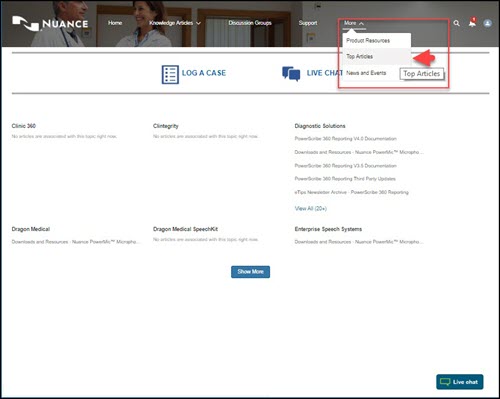The width and height of the screenshot is (500, 399).
Task: Open eTips Newsletter Archive article
Action: 352,192
